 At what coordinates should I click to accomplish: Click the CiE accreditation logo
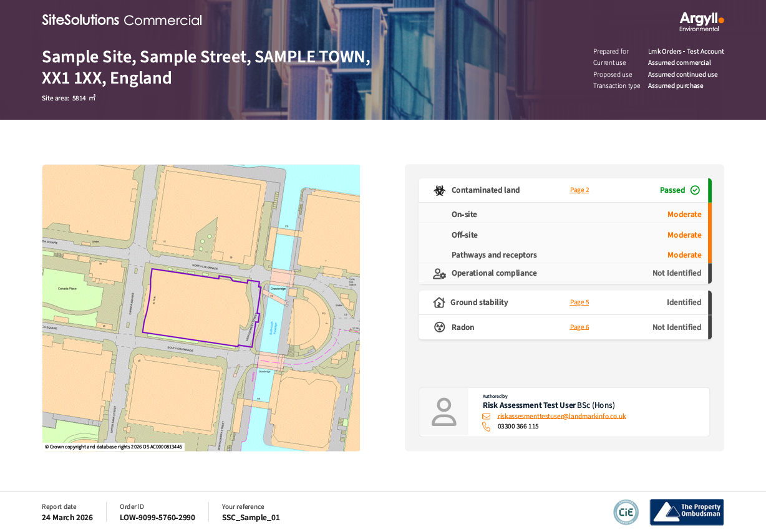[x=626, y=512]
